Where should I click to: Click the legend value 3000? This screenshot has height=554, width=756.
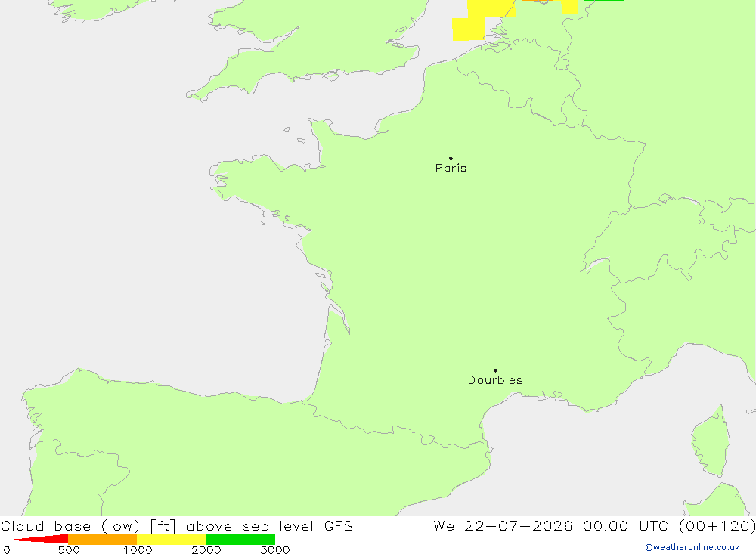coord(275,549)
